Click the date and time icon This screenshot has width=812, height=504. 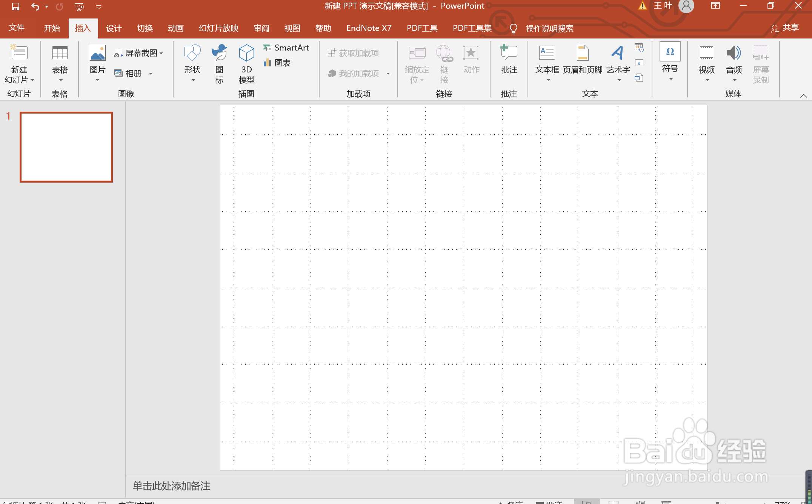coord(639,48)
